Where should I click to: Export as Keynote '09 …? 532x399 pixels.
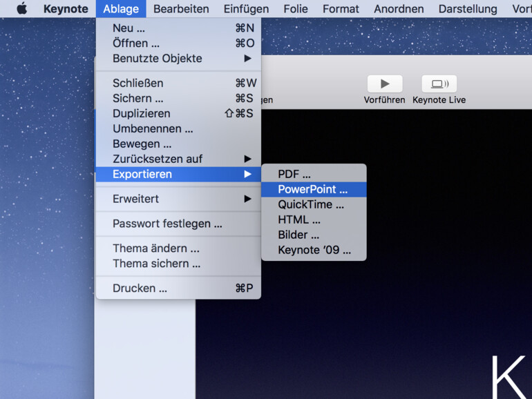click(x=314, y=250)
